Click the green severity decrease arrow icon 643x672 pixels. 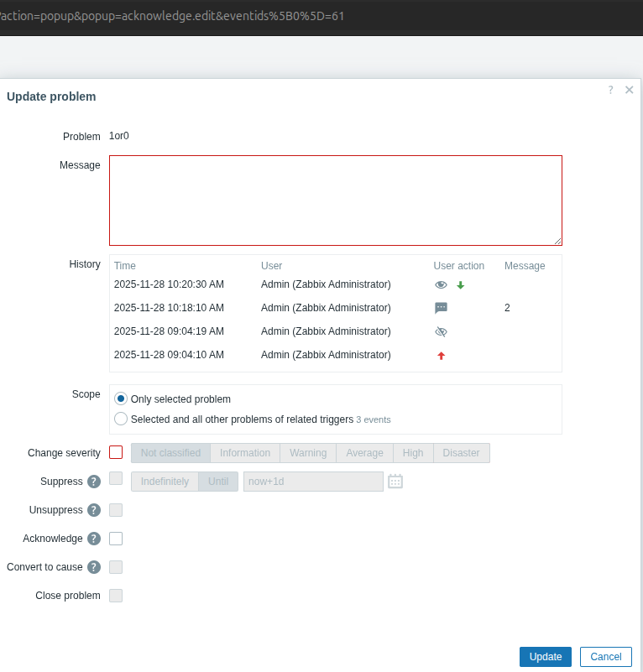[460, 285]
